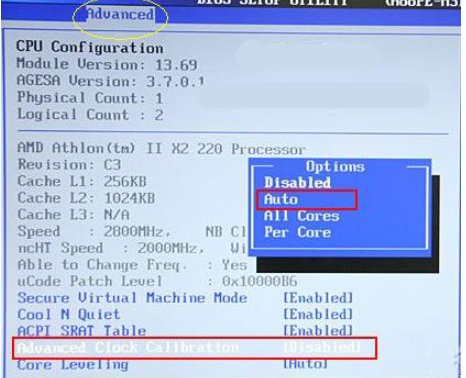This screenshot has width=466, height=378.
Task: Click the AGESA Version line
Action: [x=110, y=81]
